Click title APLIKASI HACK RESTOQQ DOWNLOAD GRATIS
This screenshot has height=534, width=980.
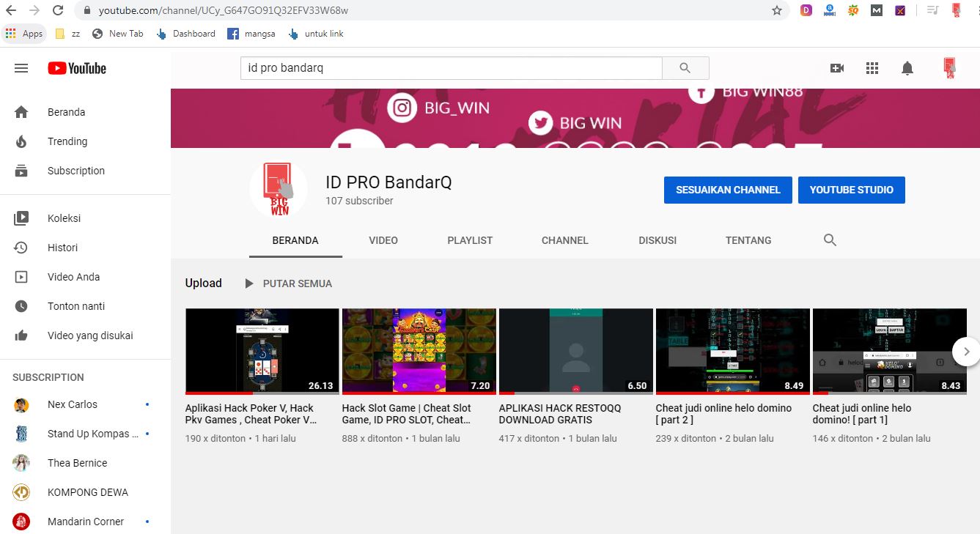point(560,414)
